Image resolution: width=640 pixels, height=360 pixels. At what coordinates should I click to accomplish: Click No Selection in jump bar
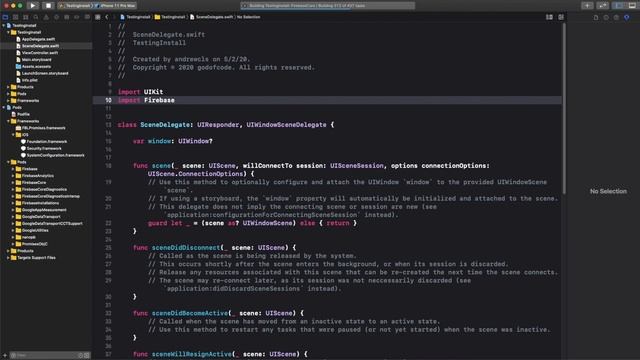click(x=249, y=17)
